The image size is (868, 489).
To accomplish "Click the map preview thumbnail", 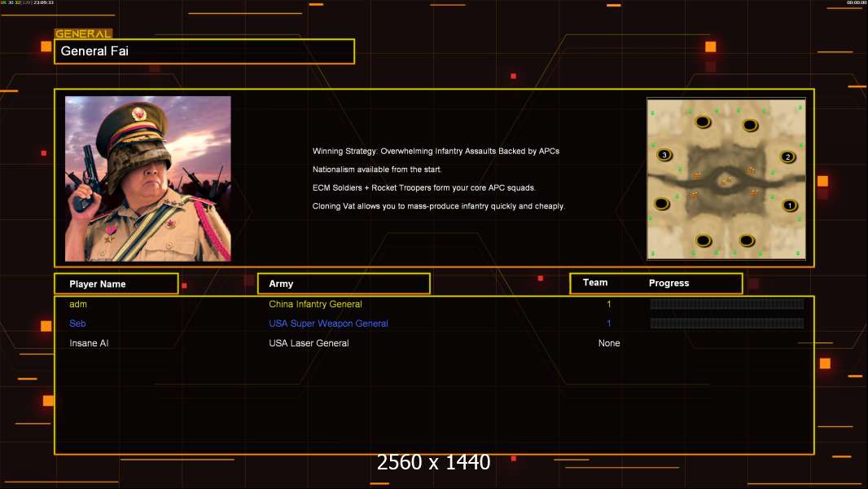I will coord(726,178).
